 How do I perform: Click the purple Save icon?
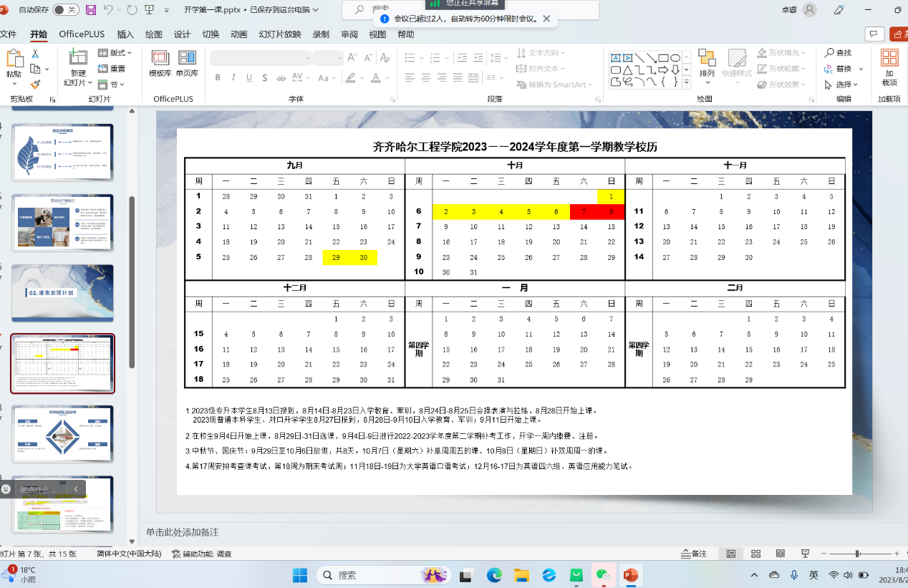91,10
